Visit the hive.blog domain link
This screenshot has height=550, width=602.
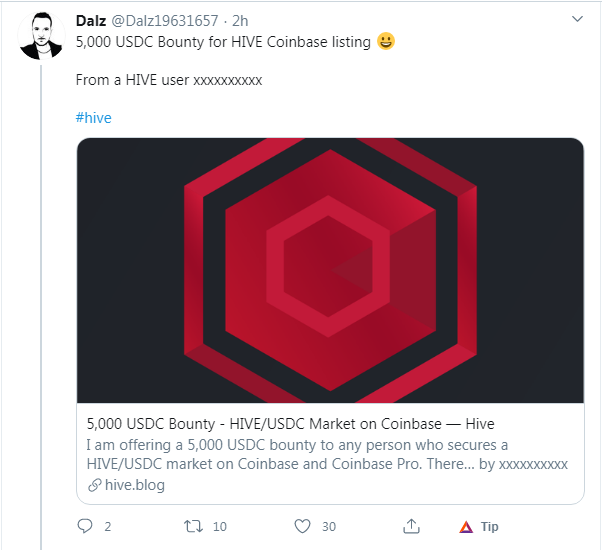[135, 485]
